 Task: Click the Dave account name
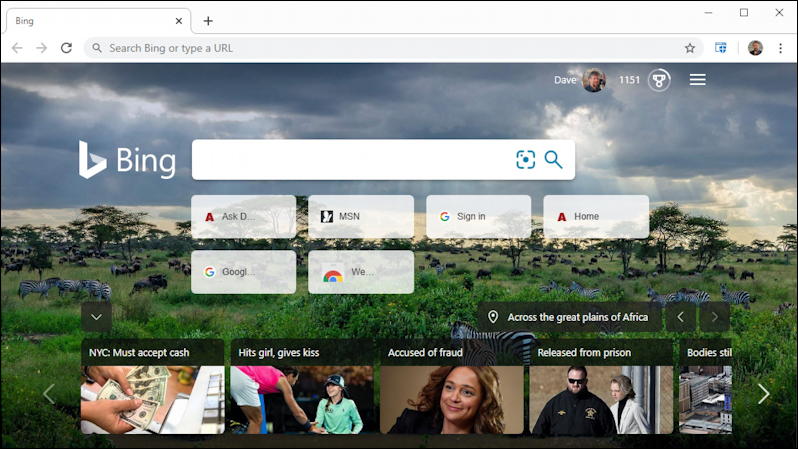(565, 80)
